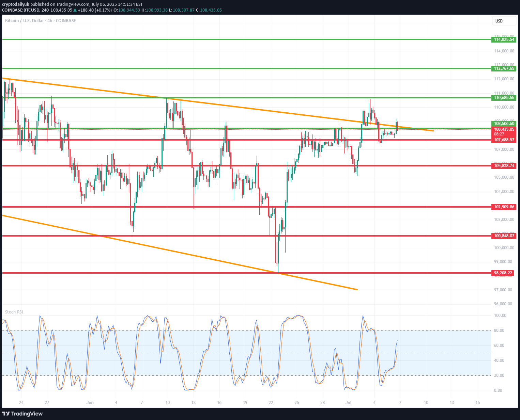The width and height of the screenshot is (520, 420).
Task: Click the Stoch RSI indicator label
Action: coord(14,312)
